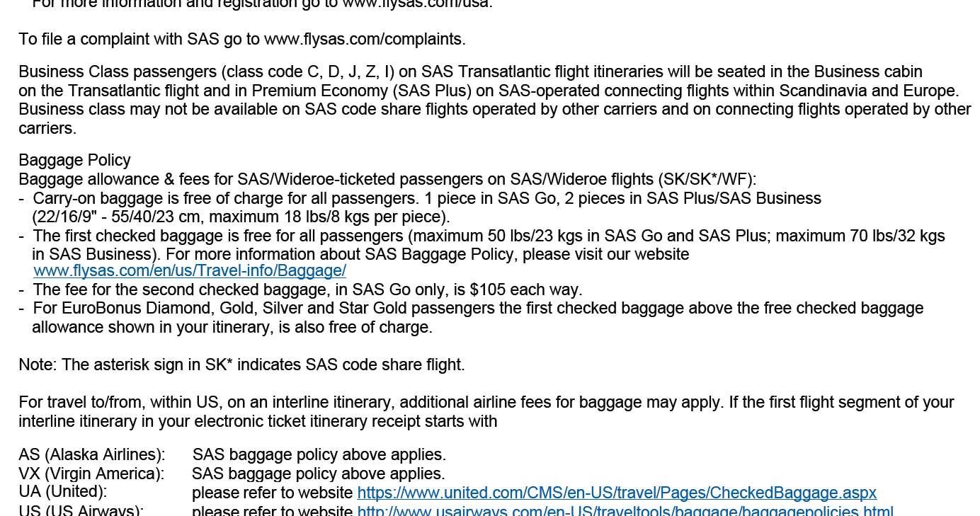Viewport: 980px width, 516px height.
Task: Click the "US (US Airways):" label
Action: pos(81,511)
